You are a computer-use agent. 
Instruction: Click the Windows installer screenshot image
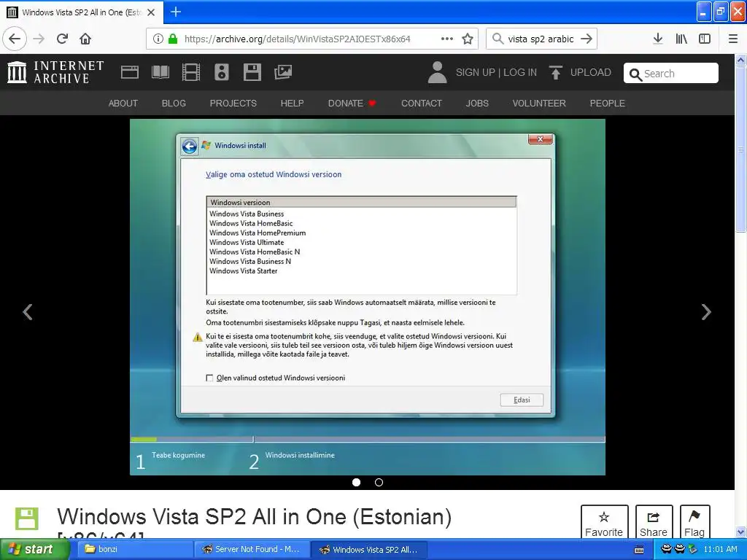368,297
